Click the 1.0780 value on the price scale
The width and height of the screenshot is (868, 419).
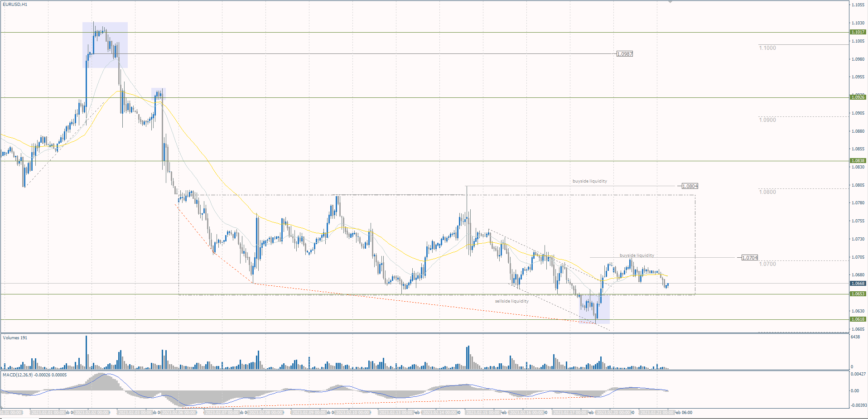[x=858, y=203]
